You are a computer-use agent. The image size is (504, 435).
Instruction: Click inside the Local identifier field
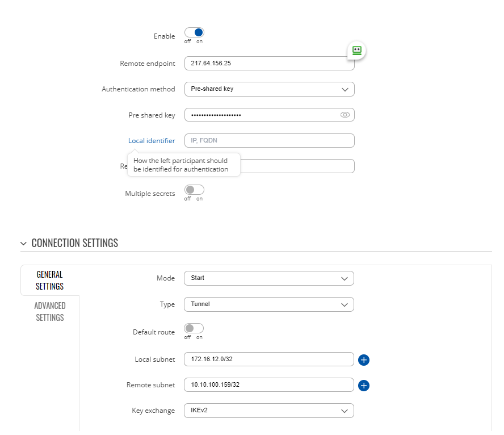[269, 140]
